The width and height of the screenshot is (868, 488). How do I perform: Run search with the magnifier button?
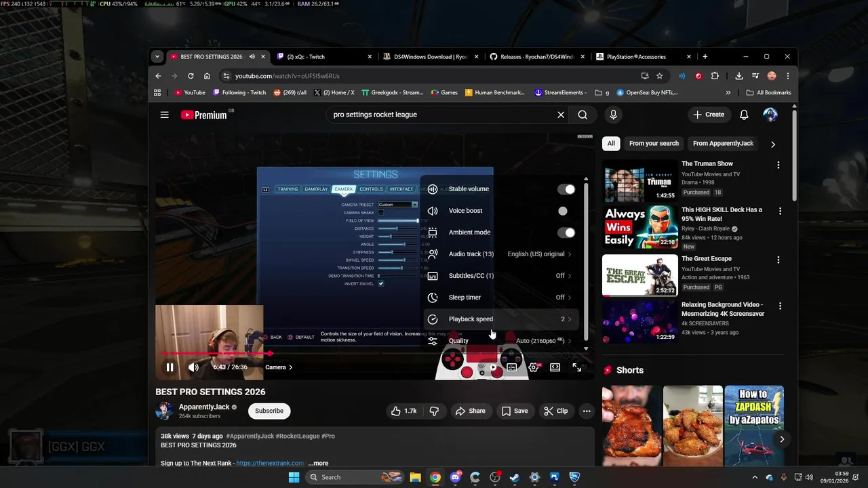click(583, 115)
